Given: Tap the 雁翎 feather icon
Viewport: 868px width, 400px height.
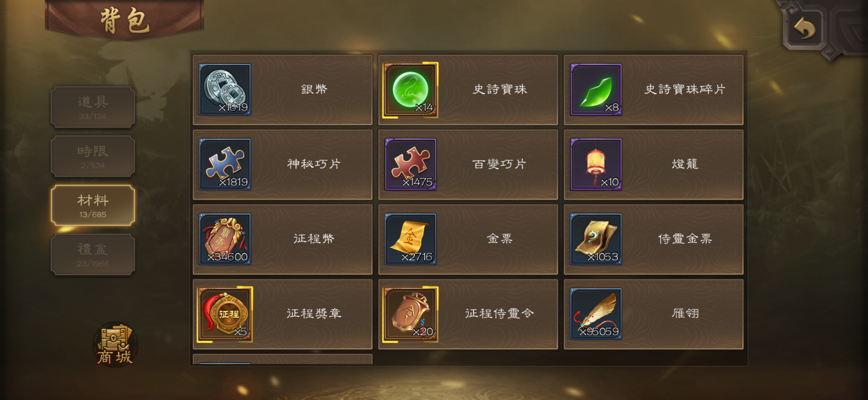Looking at the screenshot, I should click(596, 314).
